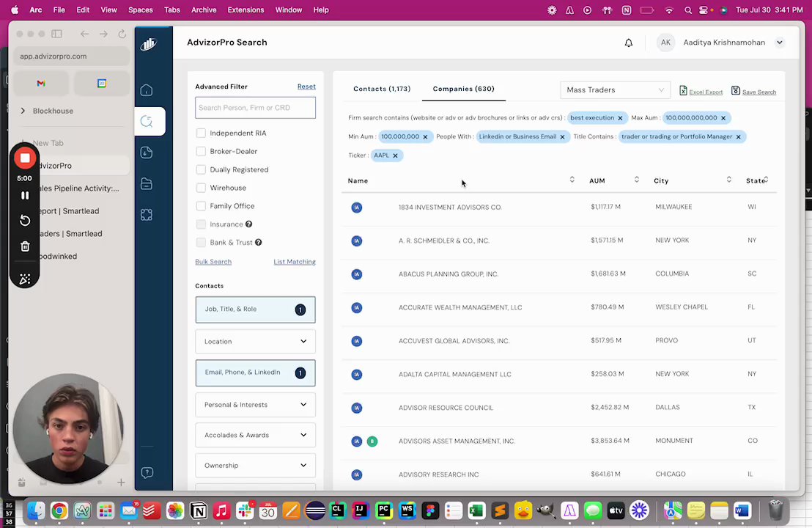The image size is (812, 528).
Task: Open the 1834 INVESTMENT ADVISORS CO. company row
Action: pos(558,208)
